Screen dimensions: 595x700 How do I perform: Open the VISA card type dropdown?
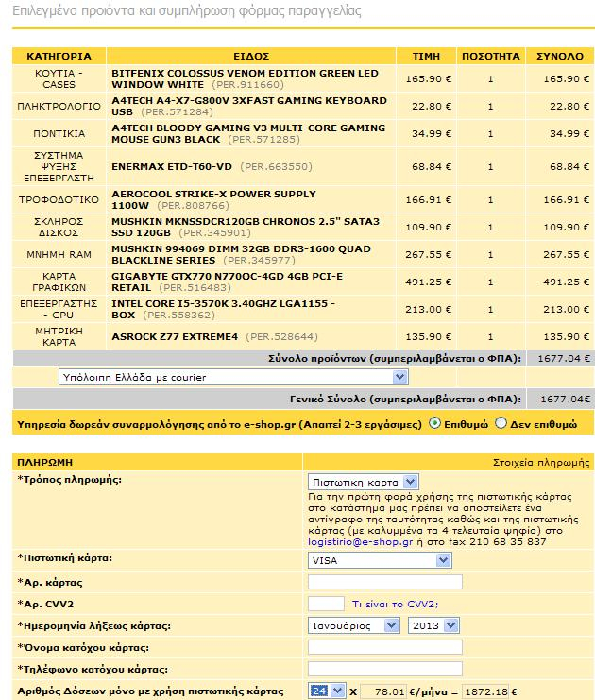(380, 560)
